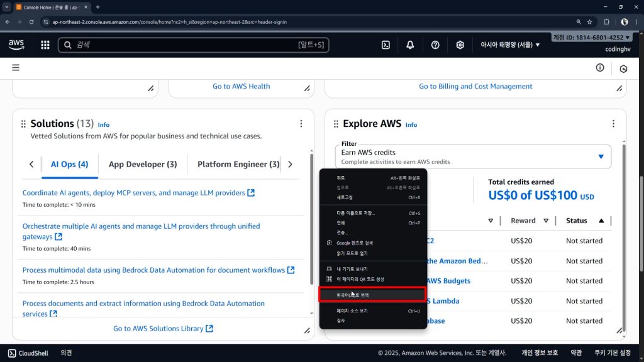This screenshot has height=362, width=644.
Task: Choose 페이지 소스 보기 in context menu
Action: coord(373,310)
